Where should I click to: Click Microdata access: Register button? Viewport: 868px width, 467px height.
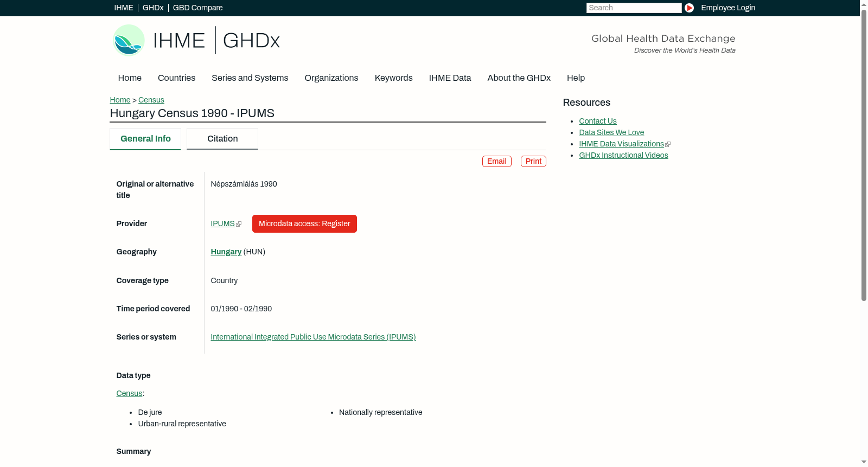click(304, 223)
